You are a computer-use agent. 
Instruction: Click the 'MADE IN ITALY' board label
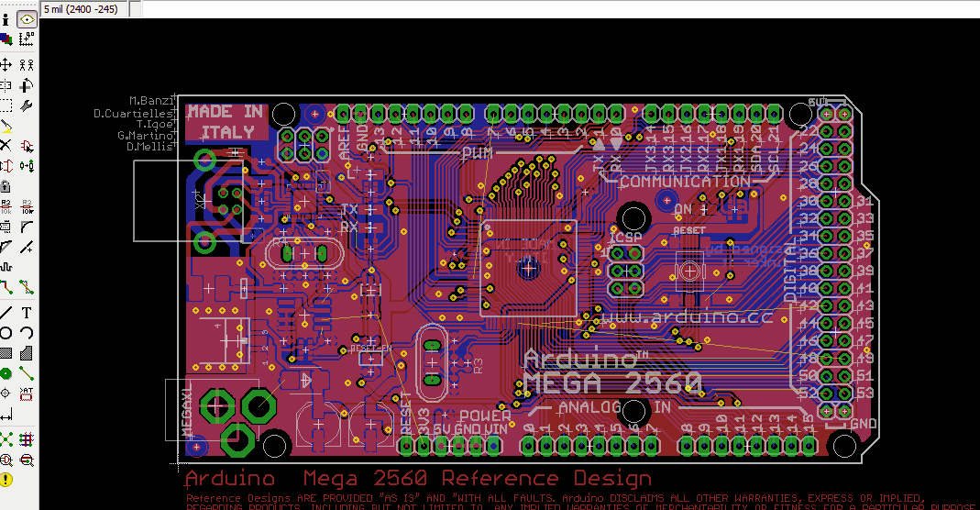226,122
